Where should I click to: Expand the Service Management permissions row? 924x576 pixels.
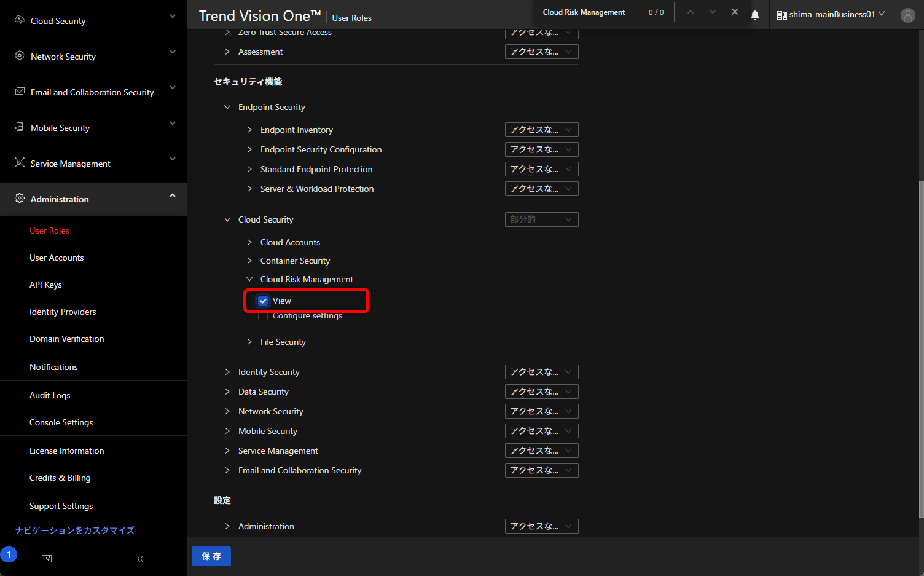pyautogui.click(x=227, y=451)
